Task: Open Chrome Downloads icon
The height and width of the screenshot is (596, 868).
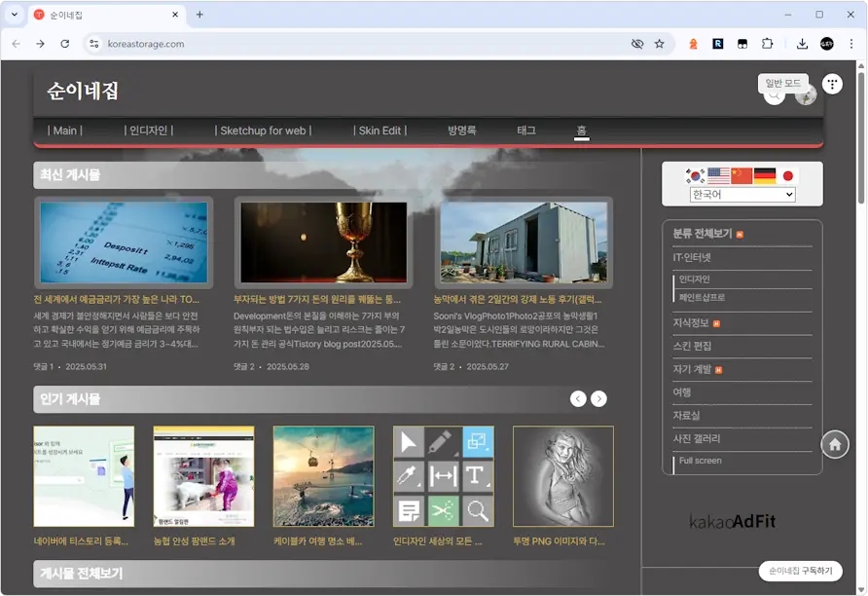Action: pyautogui.click(x=802, y=44)
